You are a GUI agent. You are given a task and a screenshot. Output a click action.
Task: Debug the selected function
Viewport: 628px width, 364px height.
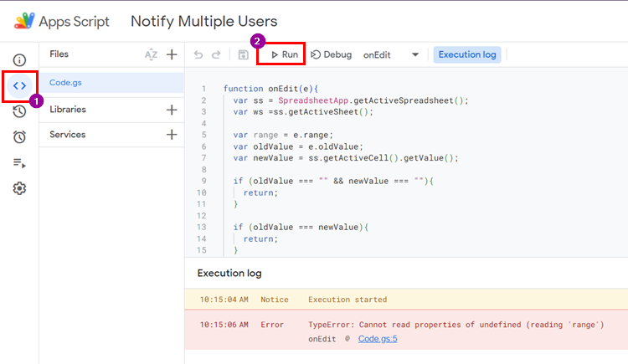[x=332, y=54]
